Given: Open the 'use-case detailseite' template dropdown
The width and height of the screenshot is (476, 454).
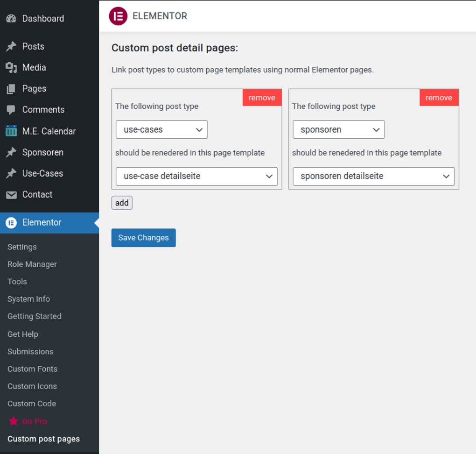Looking at the screenshot, I should [196, 177].
